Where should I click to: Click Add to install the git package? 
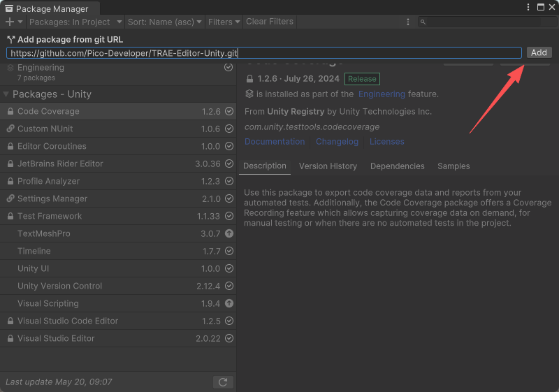point(539,52)
